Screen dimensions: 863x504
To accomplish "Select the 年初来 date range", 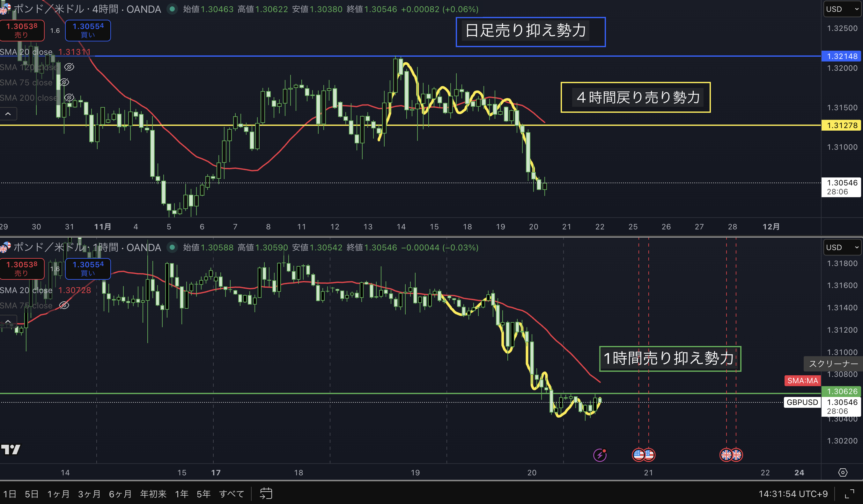I will tap(153, 494).
